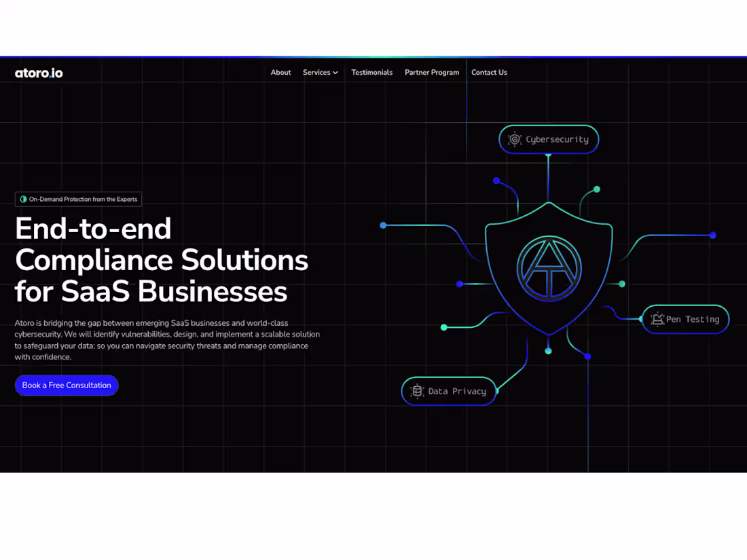
Task: Expand the Services dropdown chevron
Action: 335,73
